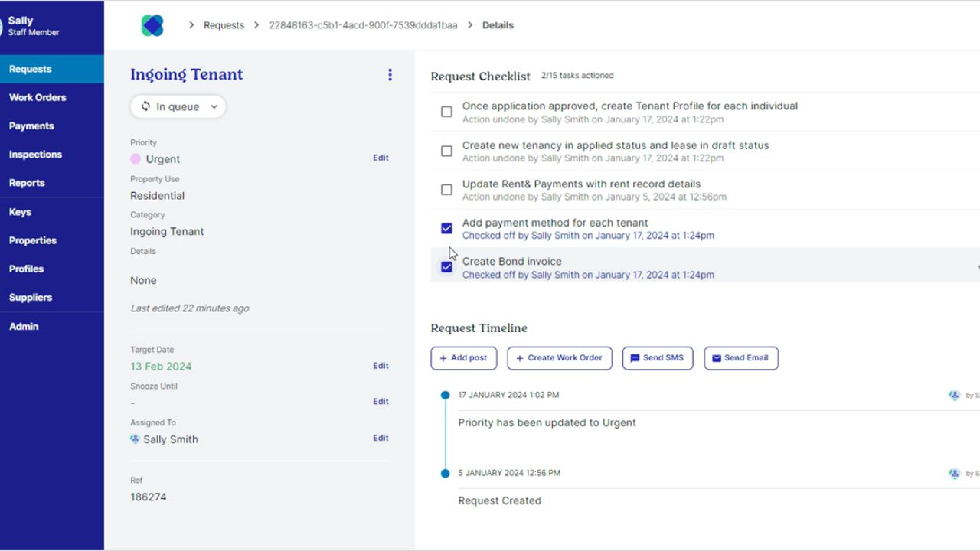The image size is (980, 551).
Task: Uncheck Add payment method for each tenant
Action: tap(446, 228)
